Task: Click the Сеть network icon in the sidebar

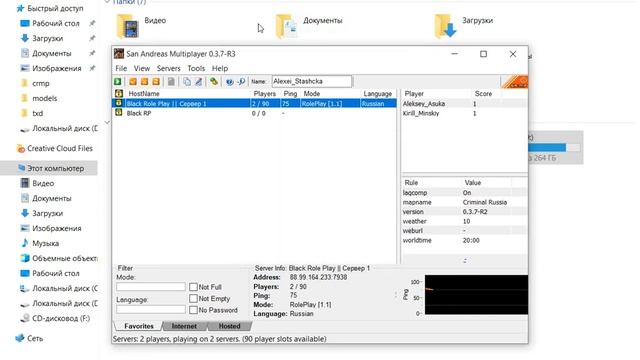Action: [x=20, y=338]
